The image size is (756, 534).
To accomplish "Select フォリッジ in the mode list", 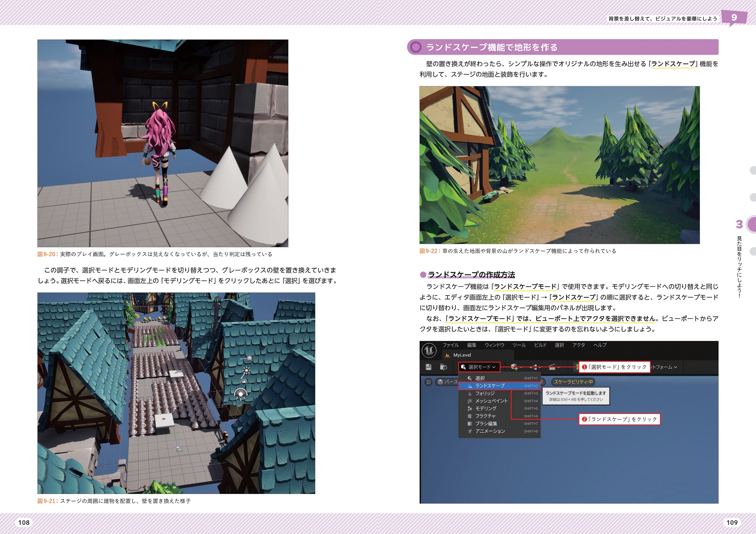I will click(x=484, y=393).
